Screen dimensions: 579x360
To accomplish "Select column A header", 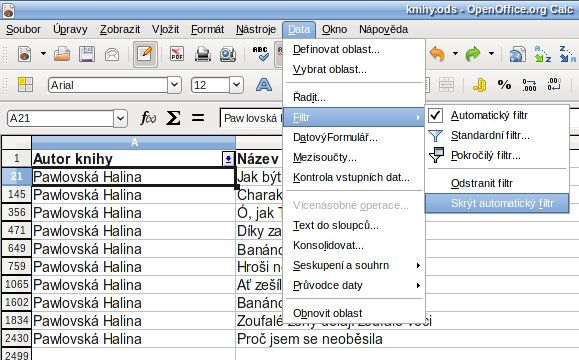I will click(134, 142).
